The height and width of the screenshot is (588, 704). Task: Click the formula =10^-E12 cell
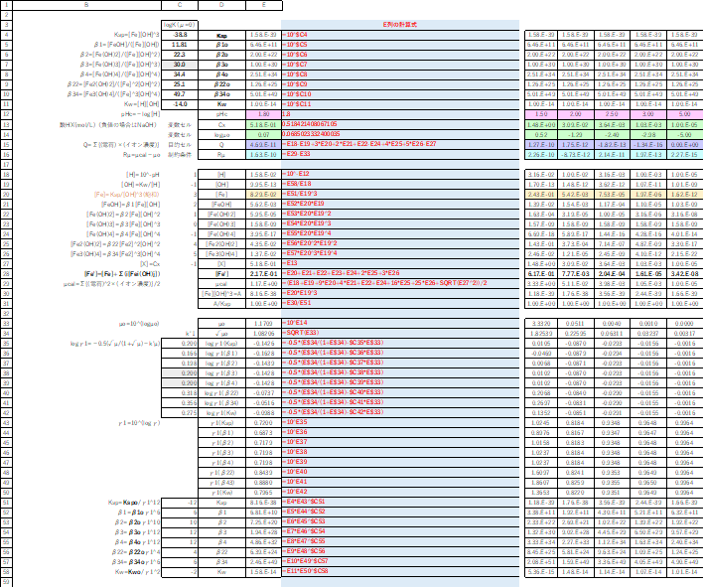pos(400,174)
